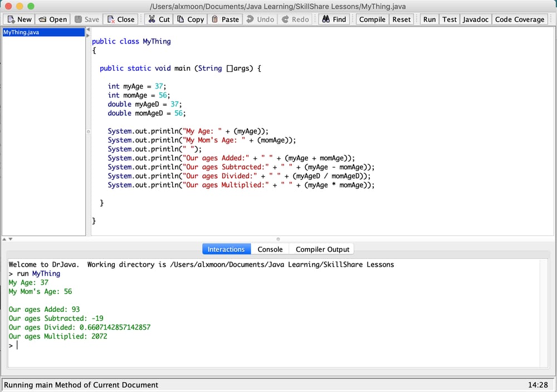Click the New document toolbar button
Screen dimensions: 557x392
pyautogui.click(x=19, y=19)
